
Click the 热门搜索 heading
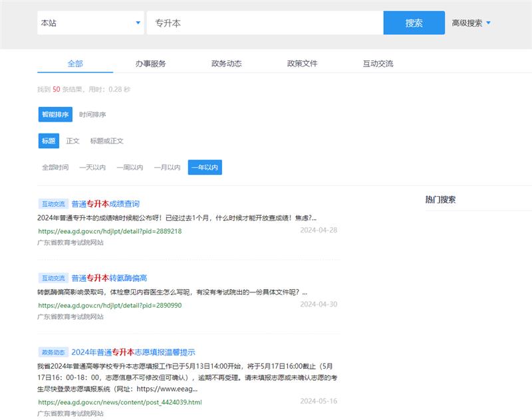(440, 199)
